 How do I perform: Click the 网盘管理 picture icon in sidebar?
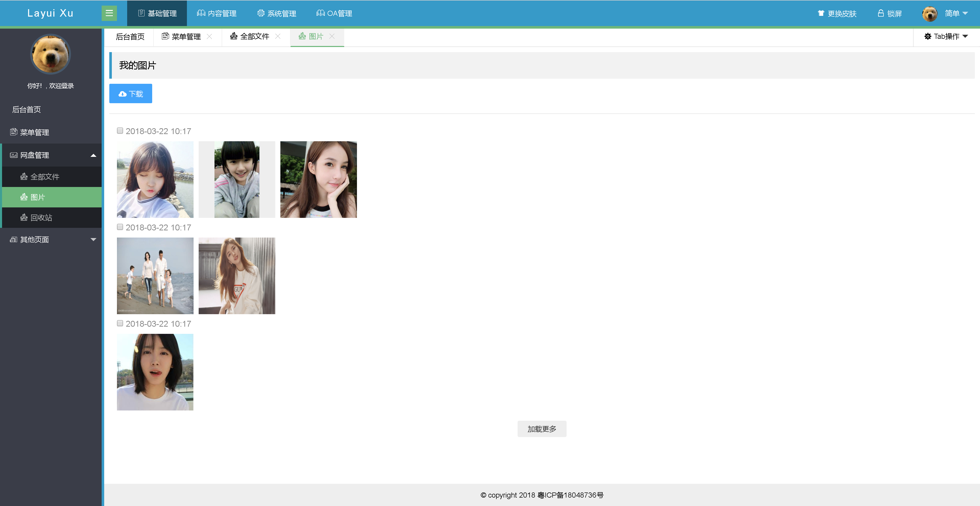coord(14,155)
